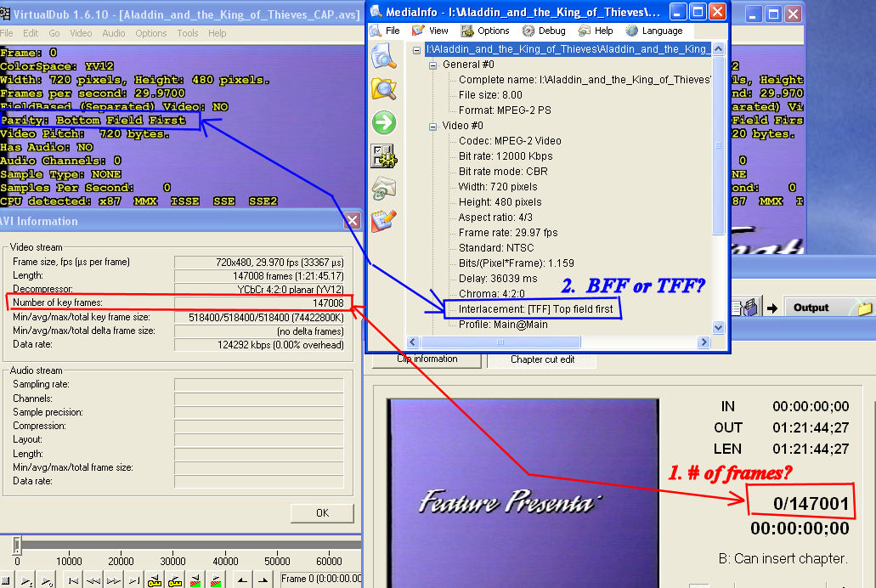Click OK in AVI Information dialog

point(322,513)
